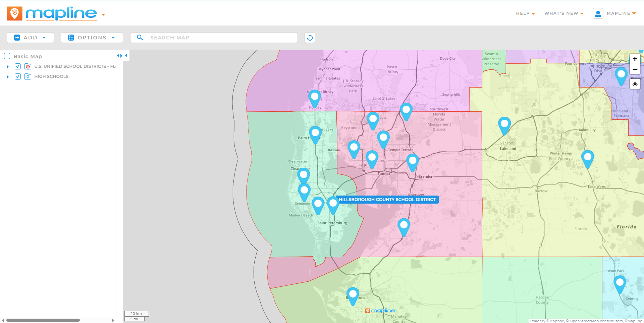Zoom in the map with plus button

pos(635,59)
